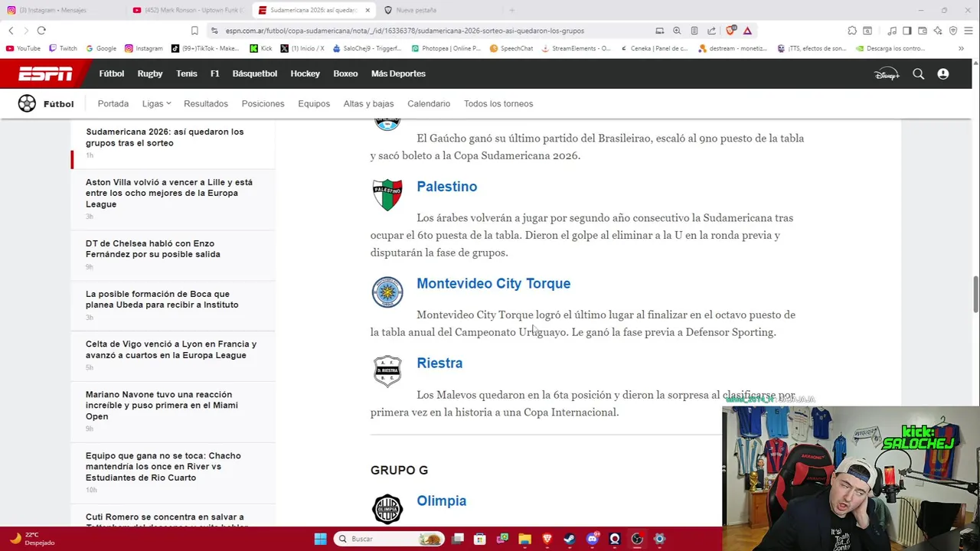Open Hockey in ESPN top menu
The width and height of the screenshot is (980, 551).
[x=305, y=73]
